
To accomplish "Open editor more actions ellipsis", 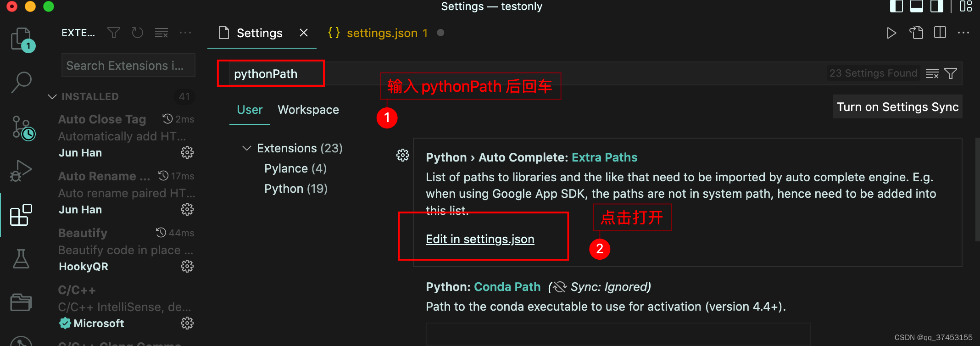I will (963, 33).
